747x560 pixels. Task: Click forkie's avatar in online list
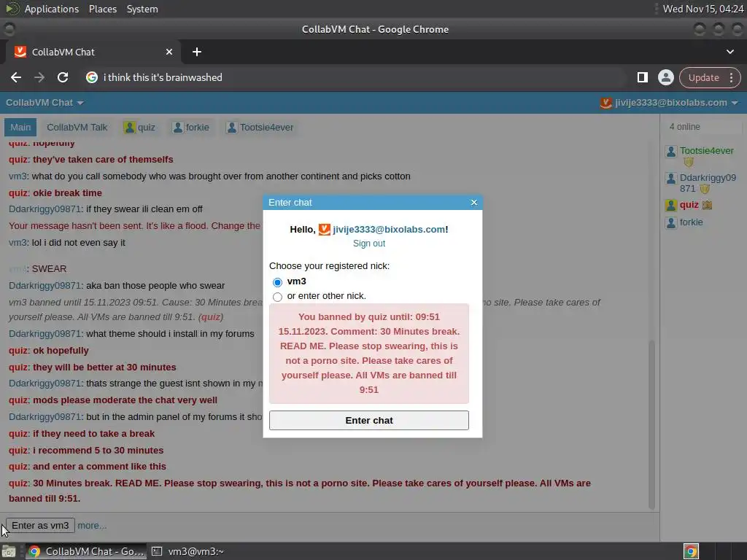tap(671, 222)
